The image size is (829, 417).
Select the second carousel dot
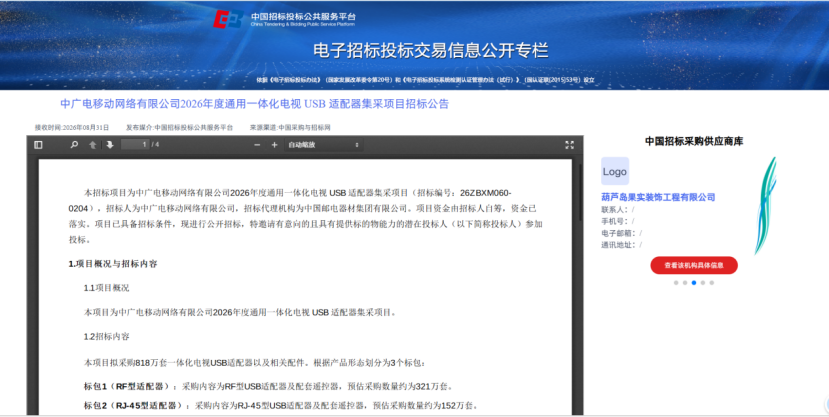(x=685, y=283)
